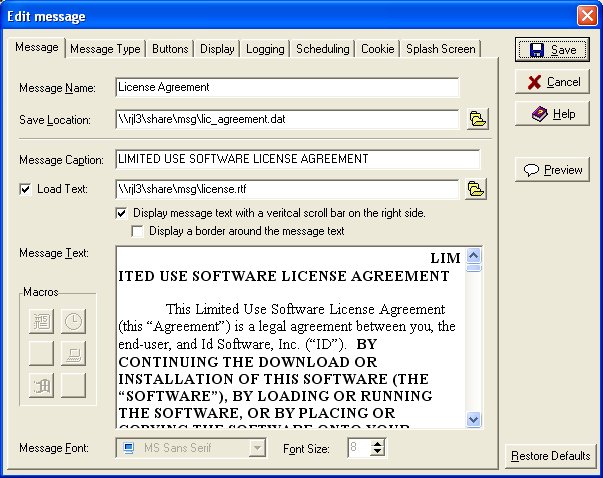Viewport: 603px width, 478px height.
Task: Click monitor icon in Message Font box
Action: (129, 448)
